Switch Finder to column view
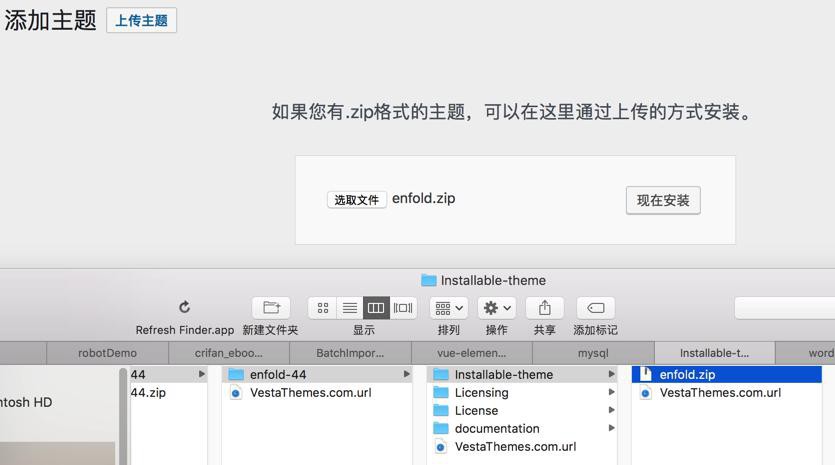This screenshot has height=465, width=835. coord(376,308)
